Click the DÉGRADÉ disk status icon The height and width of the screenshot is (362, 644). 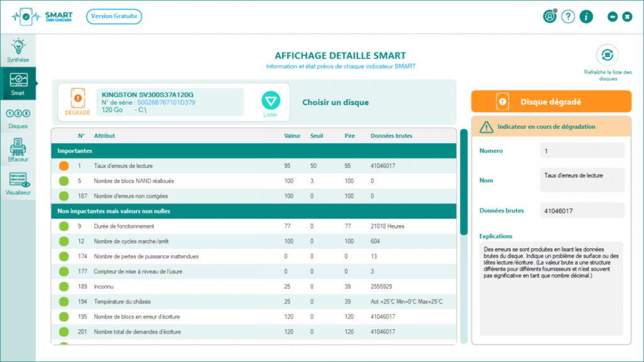point(77,102)
